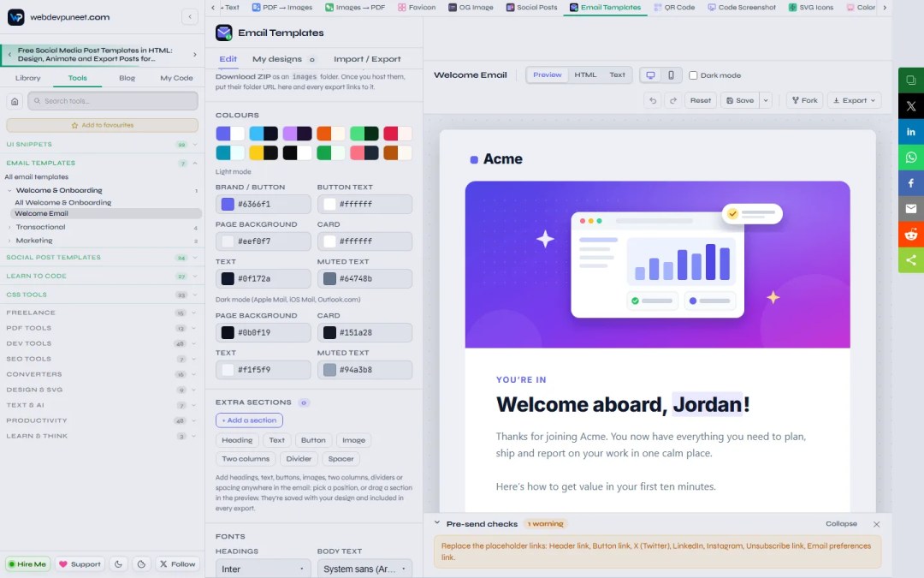Screen dimensions: 924x578
Task: Click the Search tools input field
Action: click(x=113, y=101)
